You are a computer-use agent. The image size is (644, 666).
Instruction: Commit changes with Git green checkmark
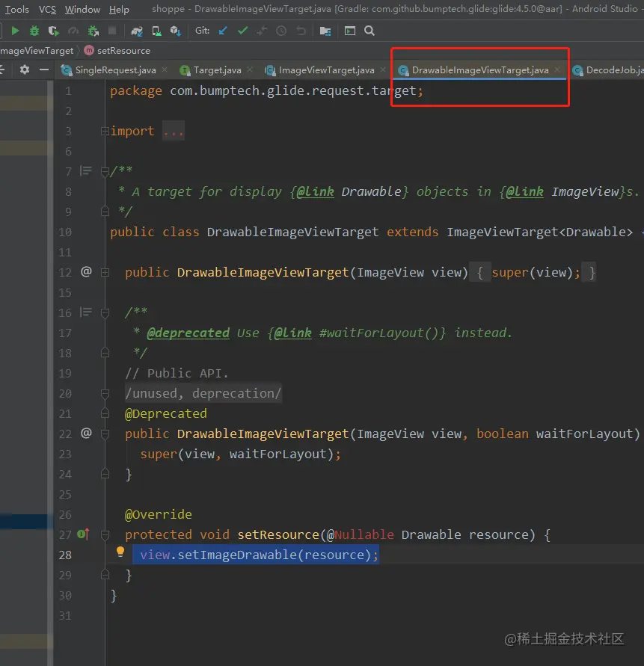[243, 31]
